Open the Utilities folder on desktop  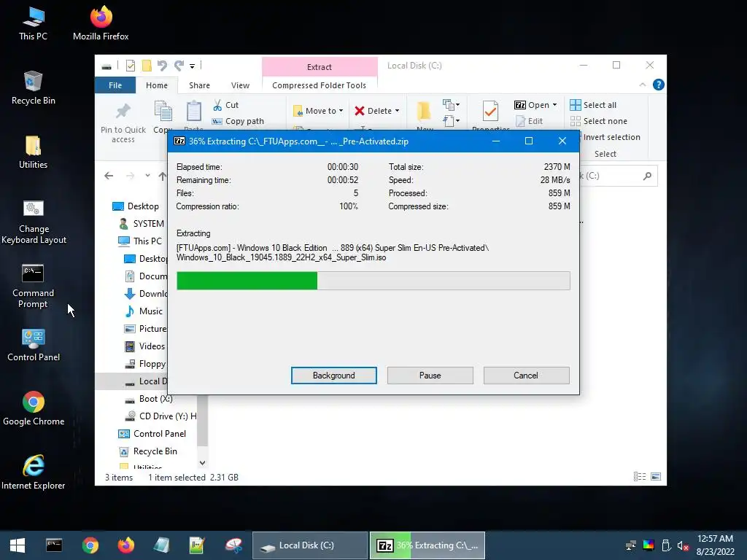click(x=33, y=152)
